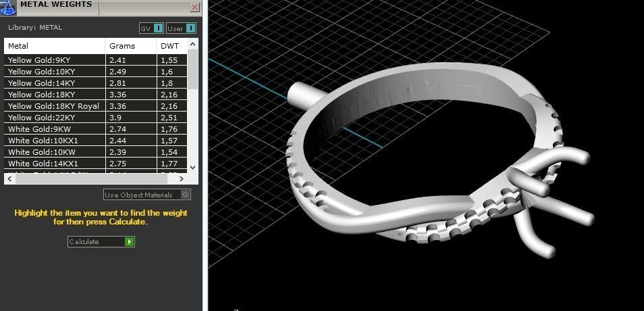Click the vertical scrollbar up arrow
This screenshot has width=644, height=311.
(193, 43)
